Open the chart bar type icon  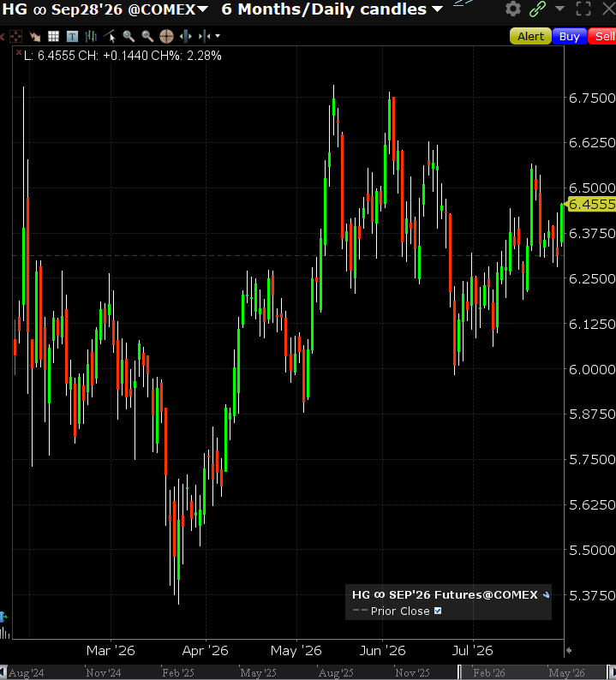pos(91,37)
